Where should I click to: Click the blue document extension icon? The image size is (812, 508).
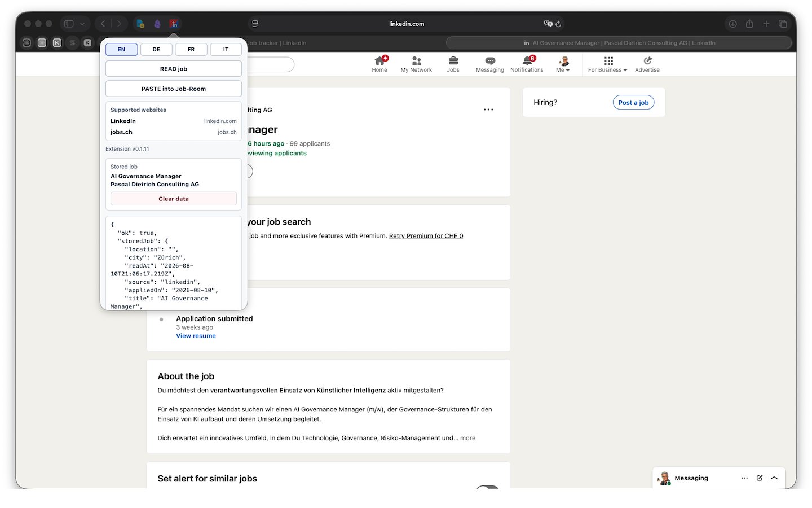pyautogui.click(x=140, y=24)
